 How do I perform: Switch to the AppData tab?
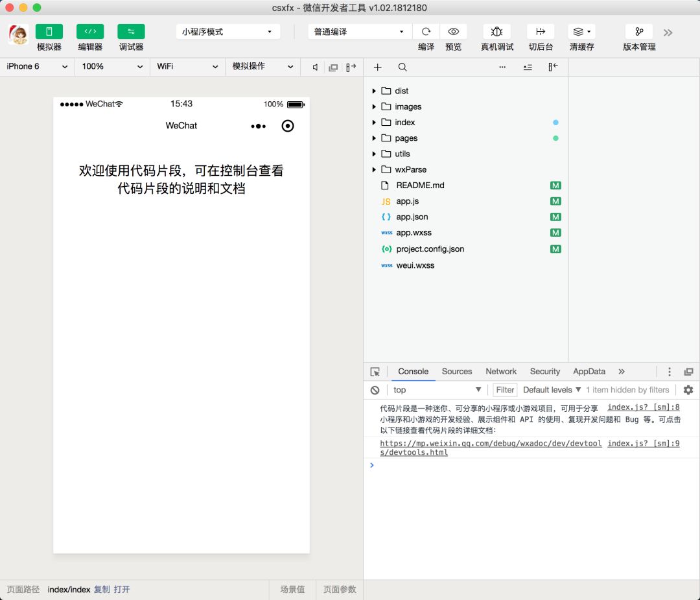589,371
